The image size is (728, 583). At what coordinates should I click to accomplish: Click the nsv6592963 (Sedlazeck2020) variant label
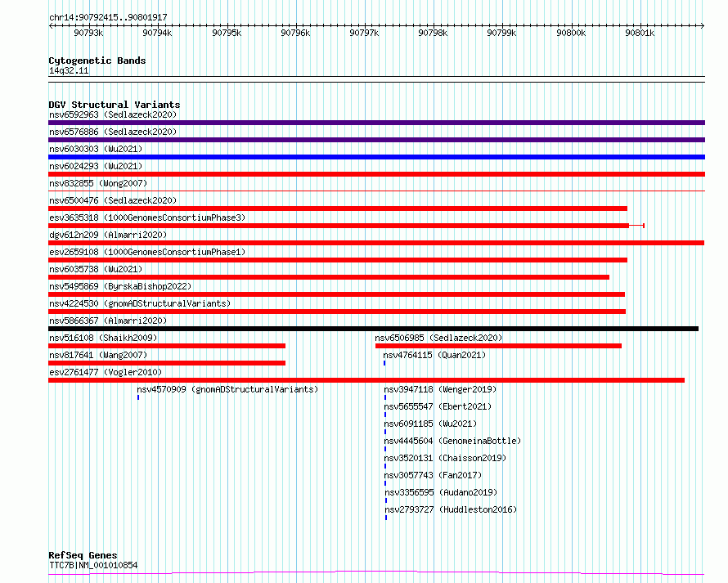click(113, 114)
